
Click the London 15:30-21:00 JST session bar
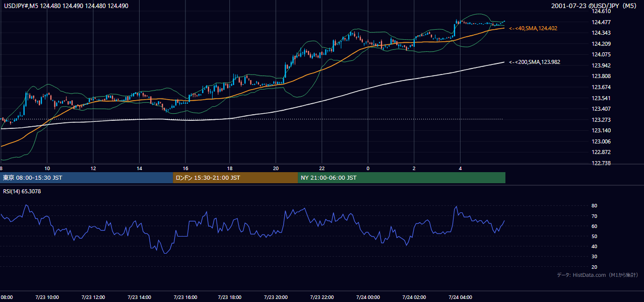tap(235, 178)
